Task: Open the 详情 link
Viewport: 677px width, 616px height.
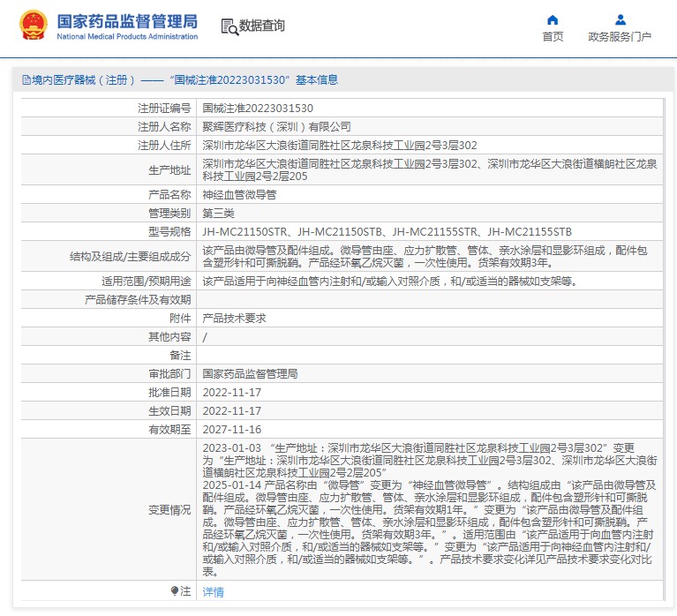Action: 213,592
